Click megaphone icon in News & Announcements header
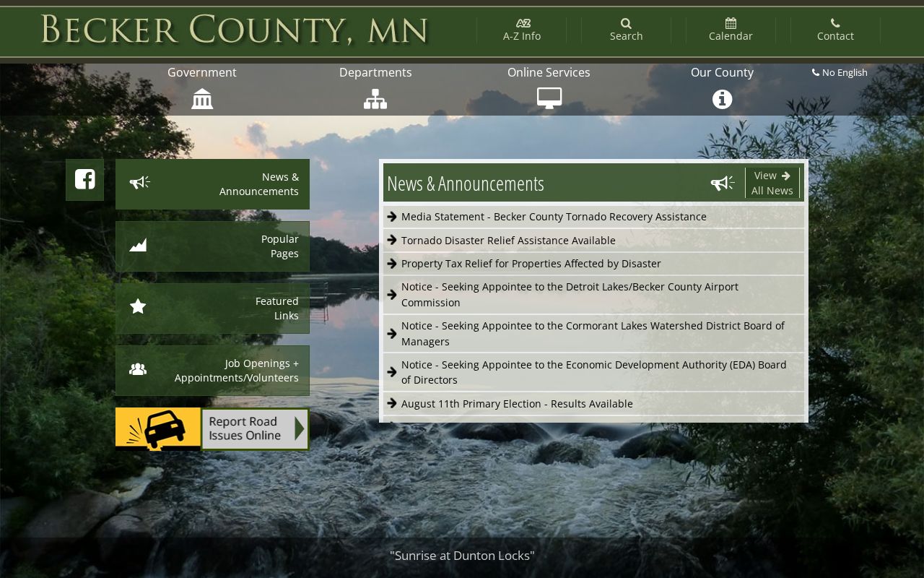The height and width of the screenshot is (578, 924). click(722, 184)
